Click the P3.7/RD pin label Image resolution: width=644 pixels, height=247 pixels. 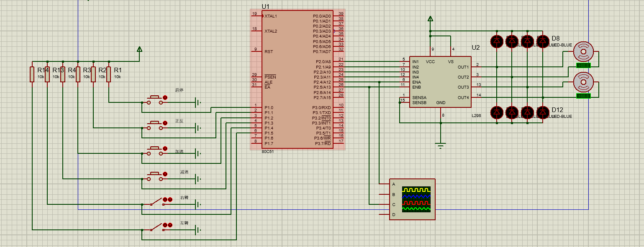coord(323,143)
